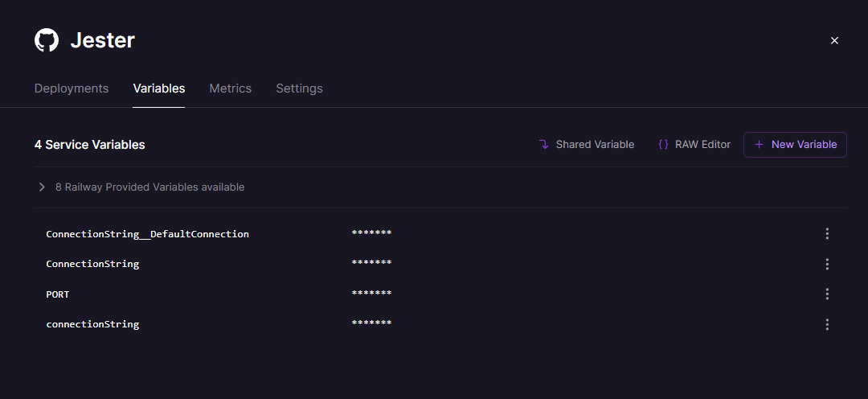Click the GitHub logo beside Jester
Viewport: 868px width, 399px height.
47,40
